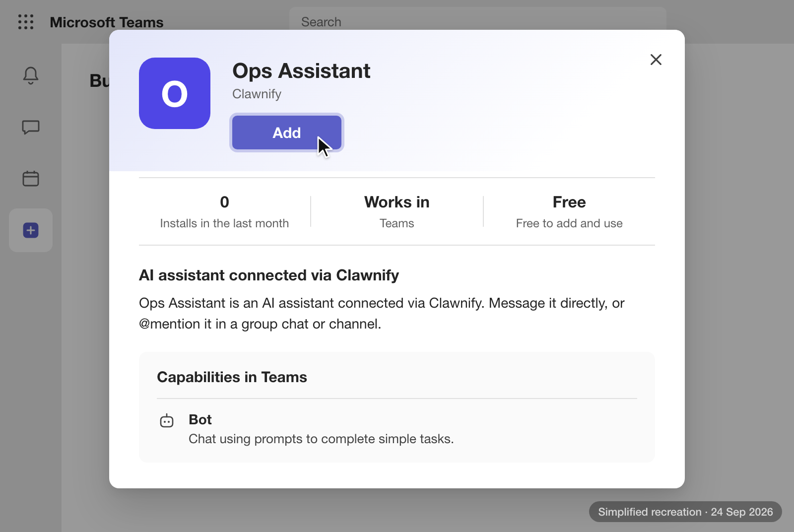Click the installs count '0'
Screen dimensions: 794x532
click(x=224, y=202)
